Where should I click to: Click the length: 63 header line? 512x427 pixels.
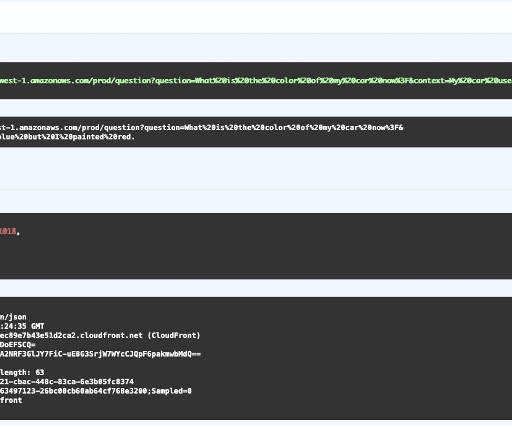(22, 372)
